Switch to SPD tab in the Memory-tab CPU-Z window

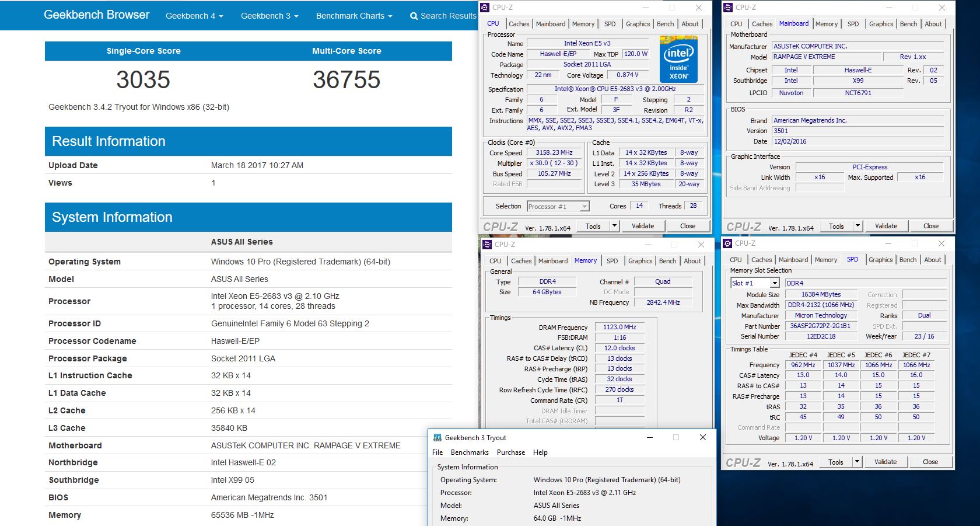point(612,261)
